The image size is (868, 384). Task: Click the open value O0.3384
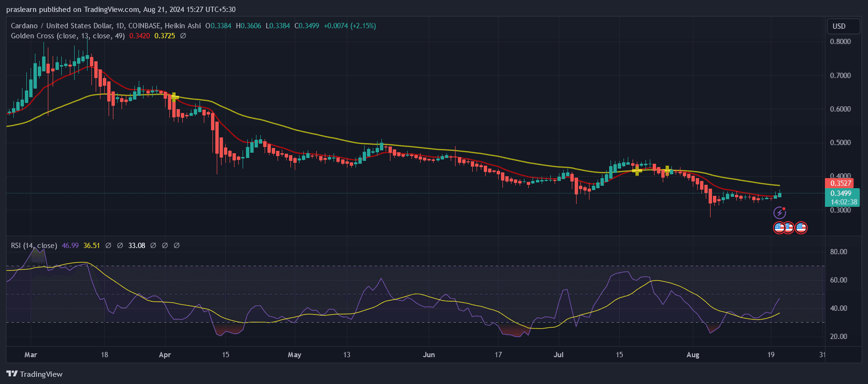[x=218, y=26]
